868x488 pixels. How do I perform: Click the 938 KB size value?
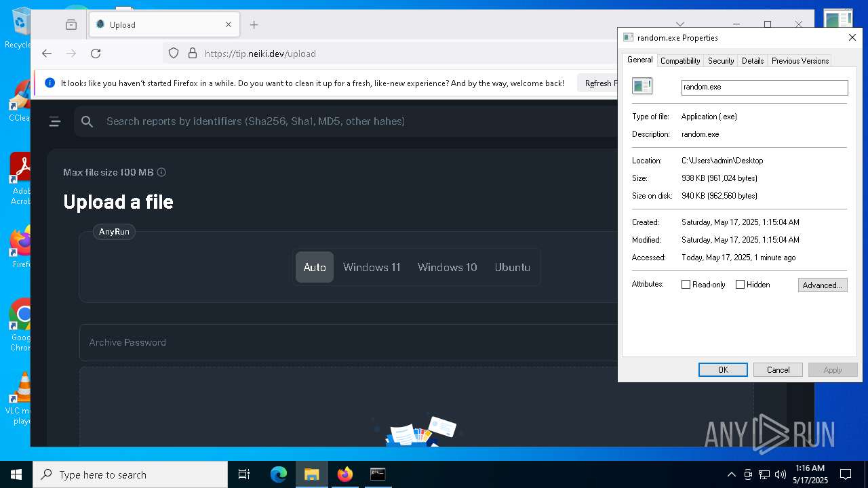[719, 178]
